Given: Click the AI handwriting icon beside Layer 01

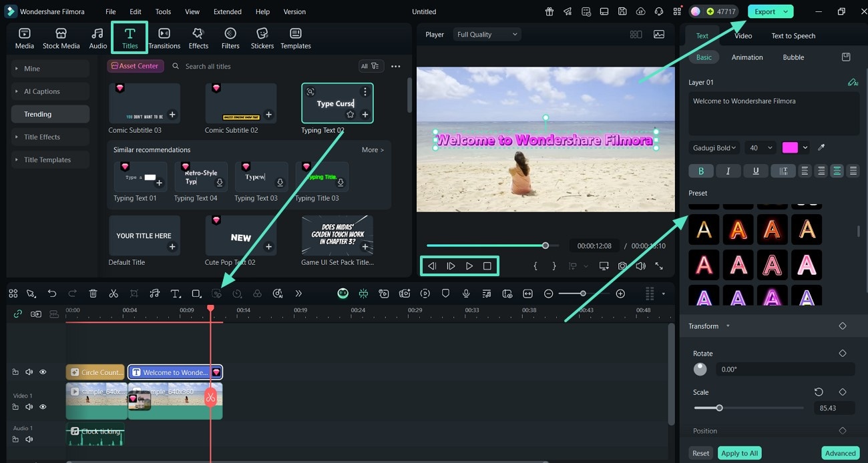Looking at the screenshot, I should point(853,82).
